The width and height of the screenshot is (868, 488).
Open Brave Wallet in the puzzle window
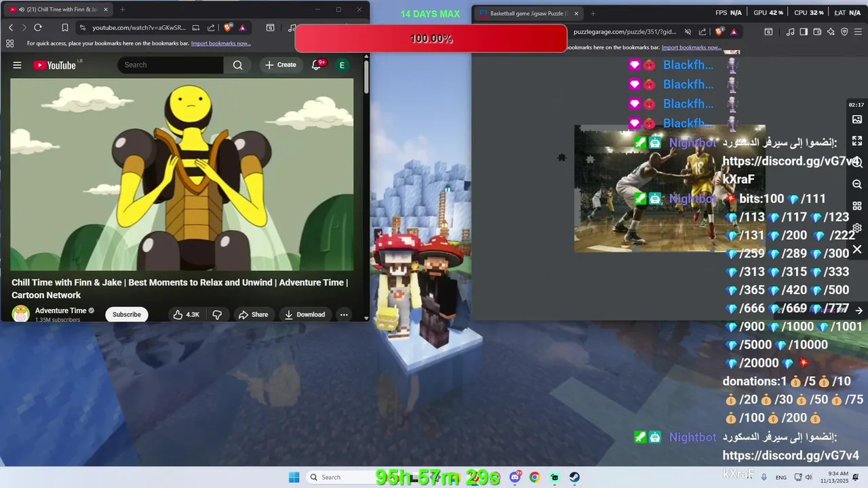(x=817, y=32)
